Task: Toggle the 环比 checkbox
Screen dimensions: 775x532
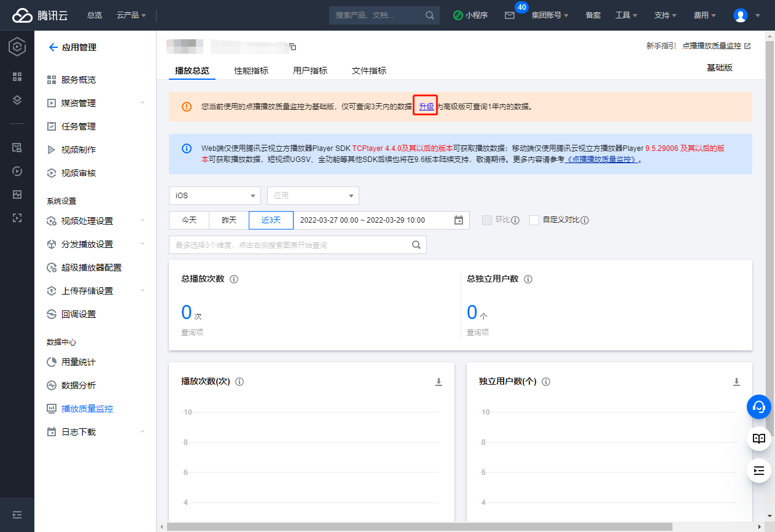Action: pyautogui.click(x=487, y=220)
